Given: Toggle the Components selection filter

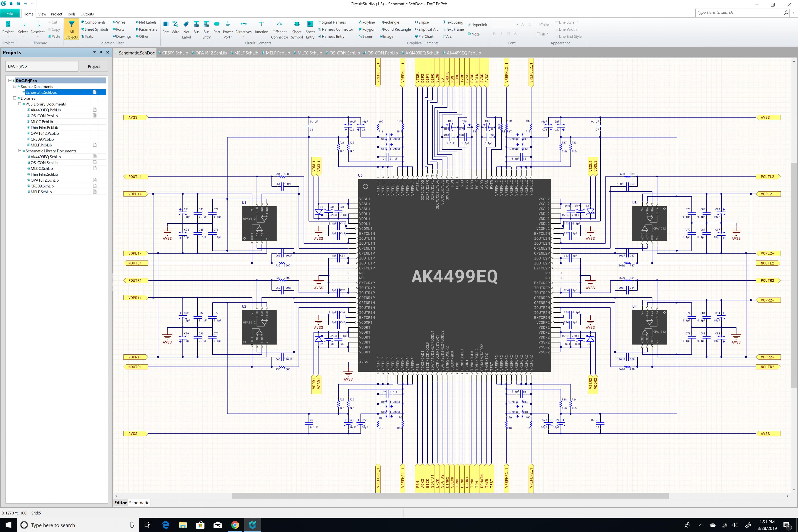Looking at the screenshot, I should click(94, 22).
